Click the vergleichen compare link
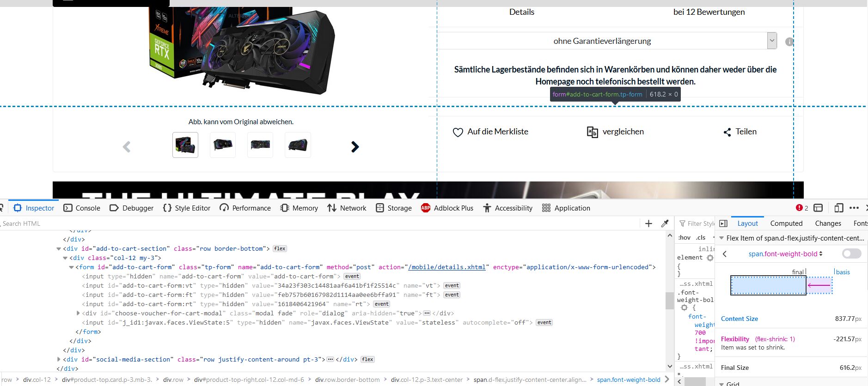The height and width of the screenshot is (386, 868). click(x=615, y=132)
